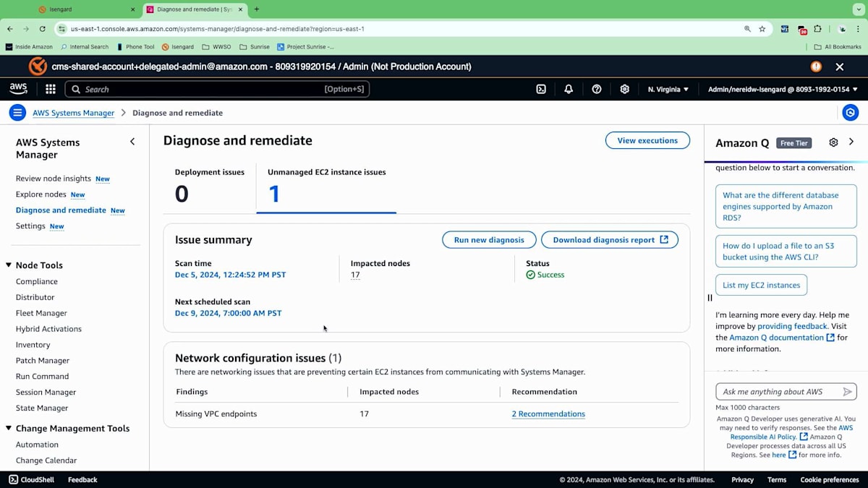Click the RDS database engines suggestion
This screenshot has width=868, height=488.
pos(786,206)
